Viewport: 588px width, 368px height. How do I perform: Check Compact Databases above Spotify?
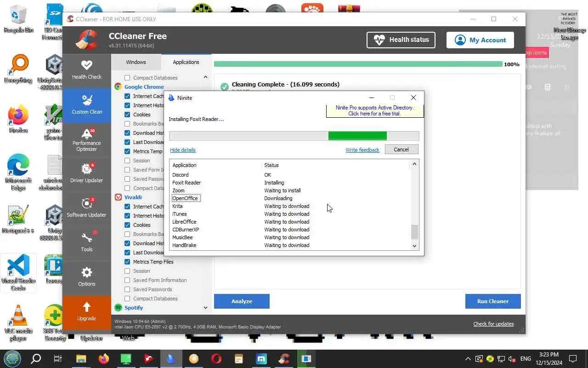[x=127, y=299]
